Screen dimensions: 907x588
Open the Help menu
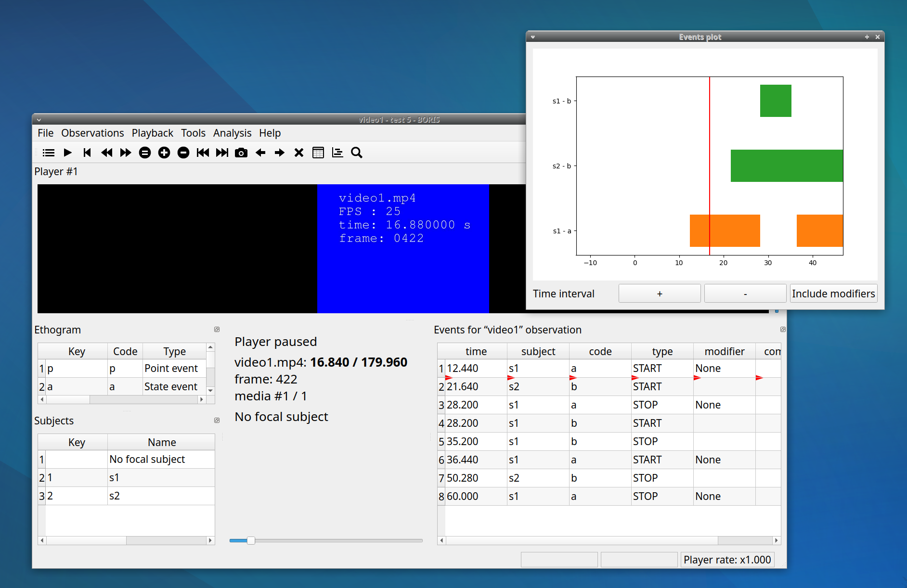pos(270,133)
